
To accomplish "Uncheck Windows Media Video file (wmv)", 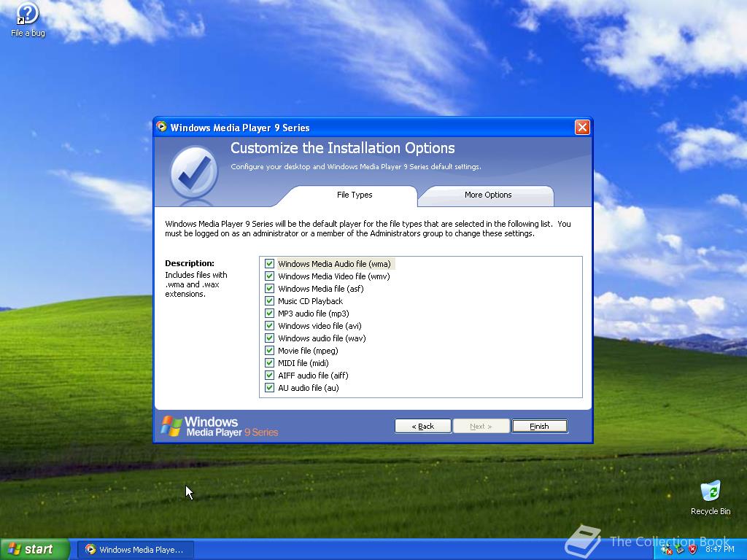I will click(x=270, y=276).
